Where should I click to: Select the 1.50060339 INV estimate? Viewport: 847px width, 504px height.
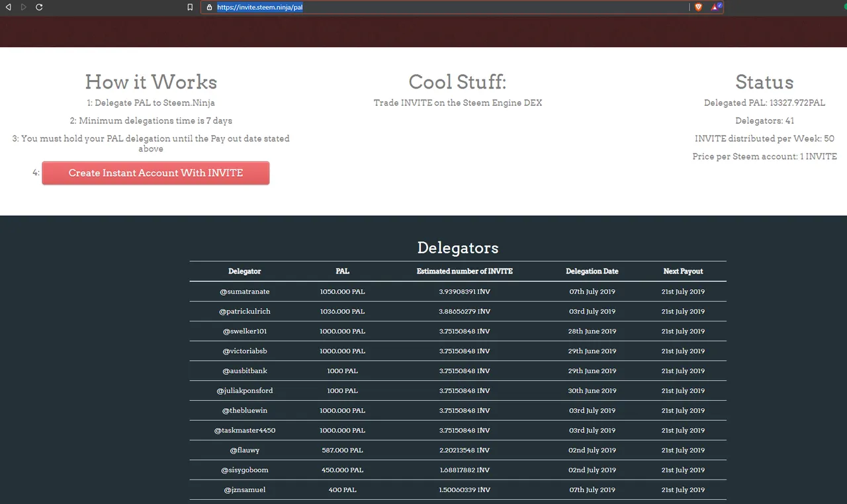click(x=465, y=490)
